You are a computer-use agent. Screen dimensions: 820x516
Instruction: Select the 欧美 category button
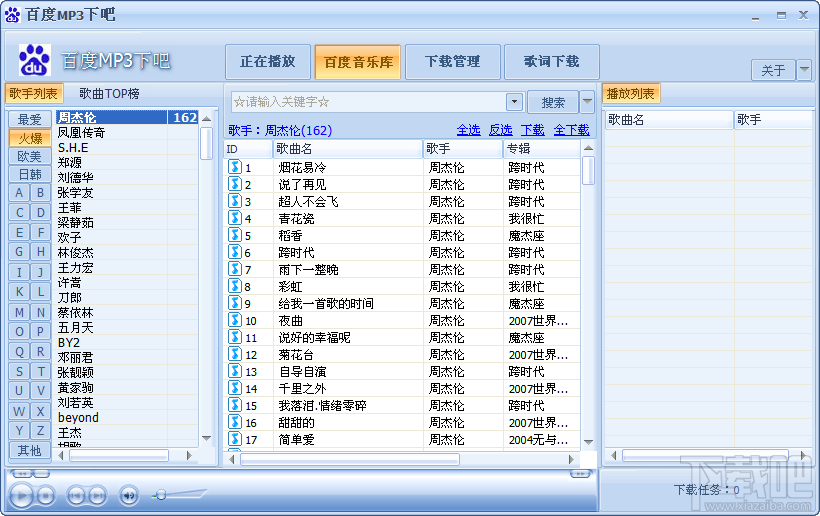pos(30,156)
